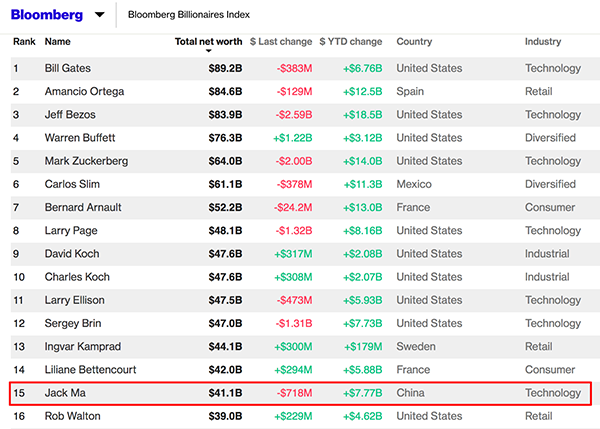600x429 pixels.
Task: Select Warren Buffett net worth $76.3B
Action: [x=225, y=138]
